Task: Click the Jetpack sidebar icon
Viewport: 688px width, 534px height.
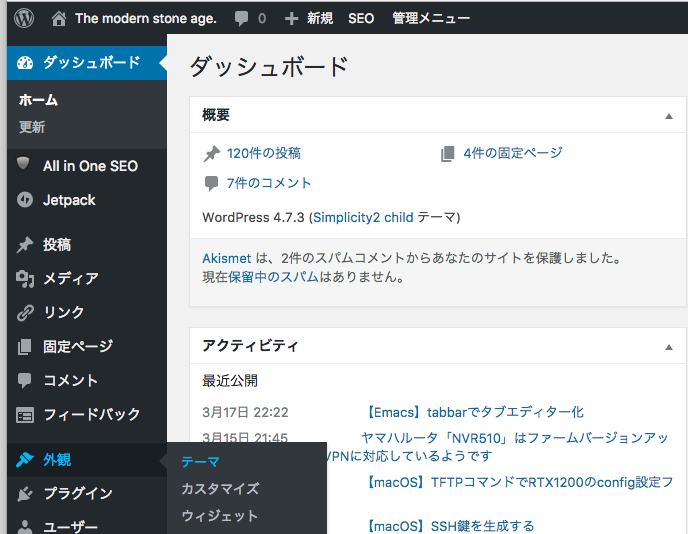Action: tap(25, 200)
